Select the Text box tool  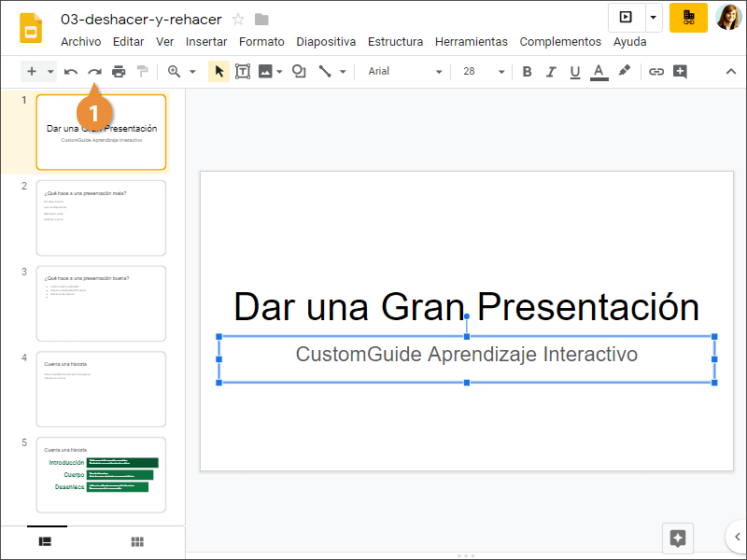point(243,72)
